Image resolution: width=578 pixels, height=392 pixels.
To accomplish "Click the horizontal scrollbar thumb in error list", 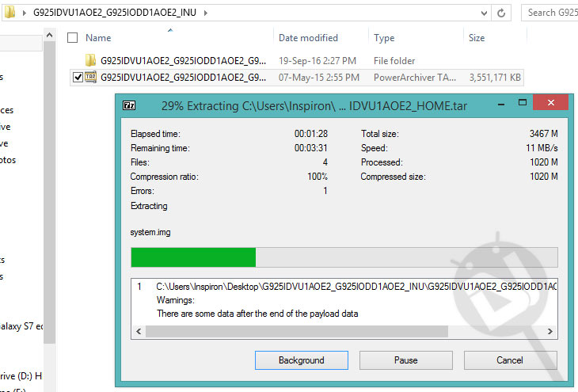I will pos(297,331).
